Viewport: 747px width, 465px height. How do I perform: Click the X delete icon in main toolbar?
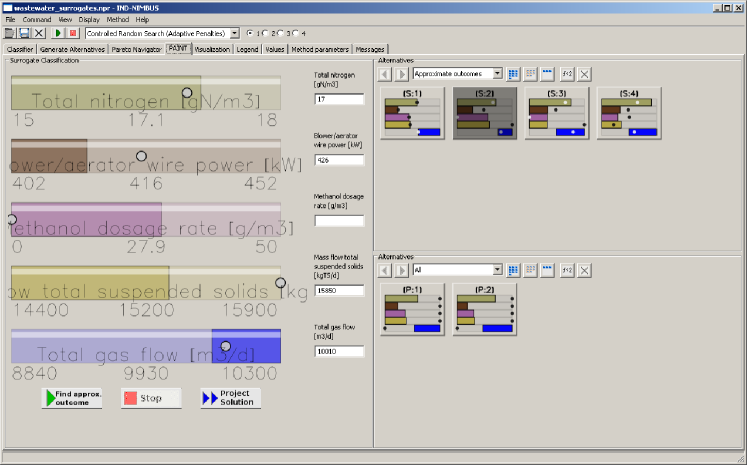tap(39, 33)
